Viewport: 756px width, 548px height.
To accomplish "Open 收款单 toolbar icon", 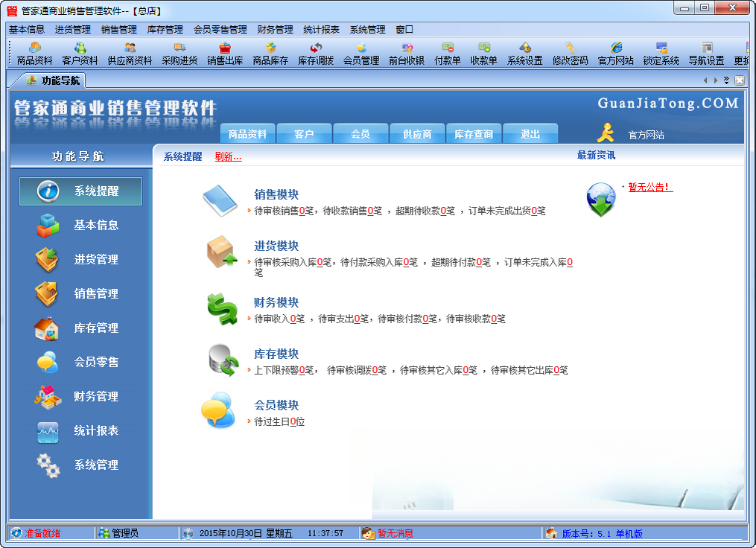I will pyautogui.click(x=483, y=54).
